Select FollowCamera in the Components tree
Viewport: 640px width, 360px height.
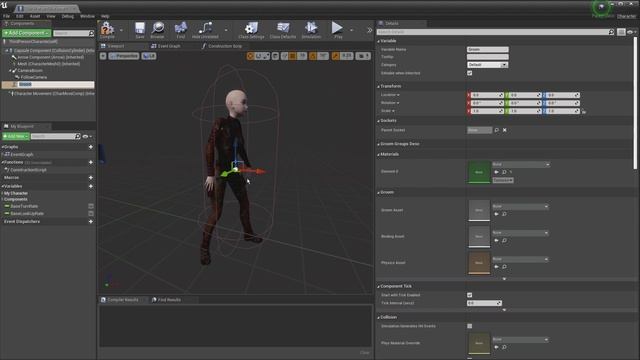33,77
